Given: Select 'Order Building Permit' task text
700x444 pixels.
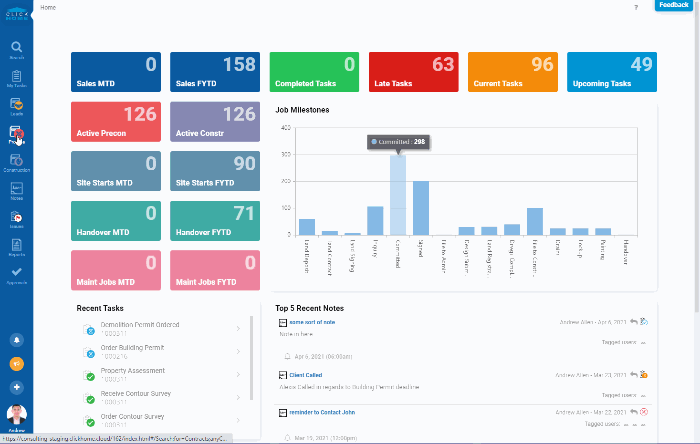Looking at the screenshot, I should (x=133, y=348).
